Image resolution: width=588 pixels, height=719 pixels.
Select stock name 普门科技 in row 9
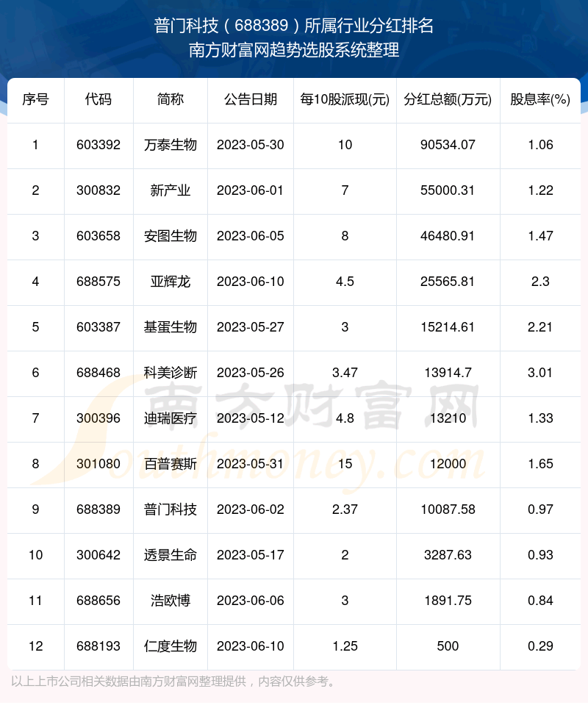(x=171, y=509)
